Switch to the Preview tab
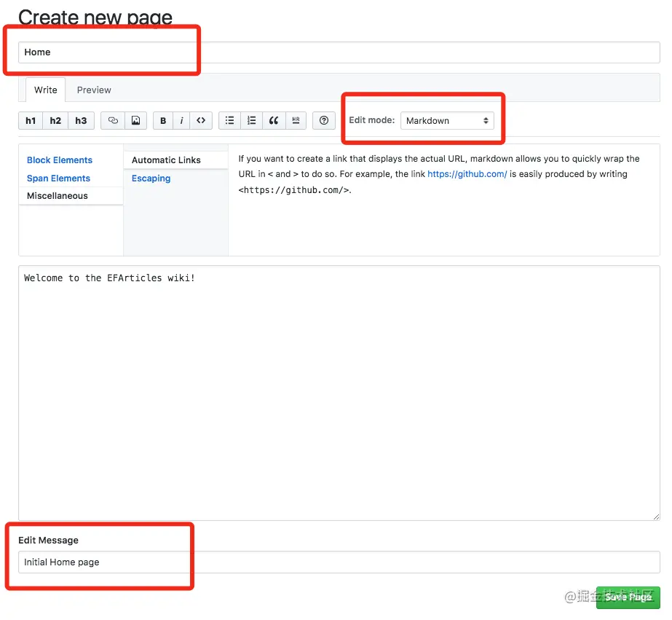Image resolution: width=672 pixels, height=620 pixels. pos(94,90)
